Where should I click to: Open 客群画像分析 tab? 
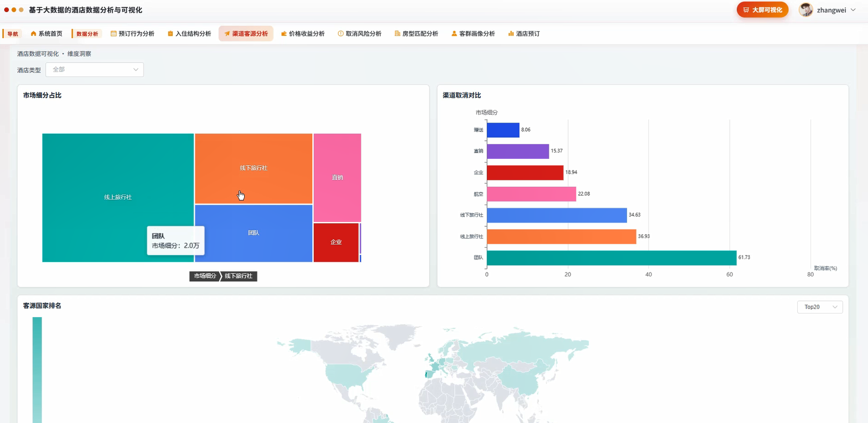coord(473,33)
